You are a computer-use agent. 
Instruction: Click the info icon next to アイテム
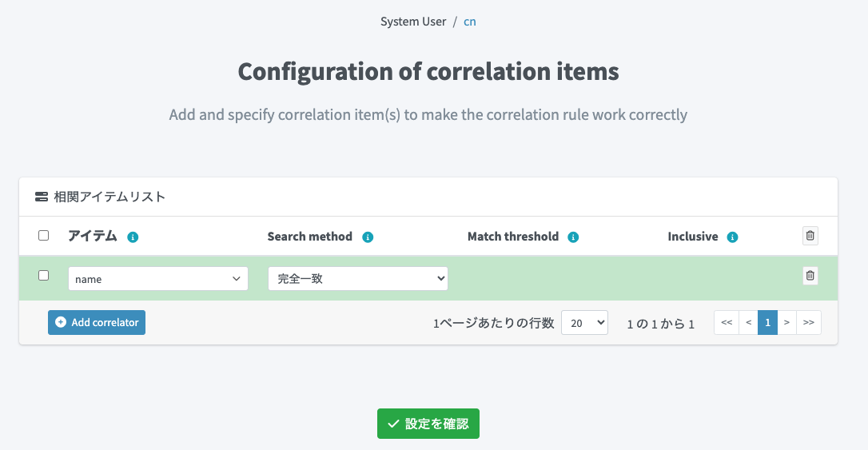(133, 237)
